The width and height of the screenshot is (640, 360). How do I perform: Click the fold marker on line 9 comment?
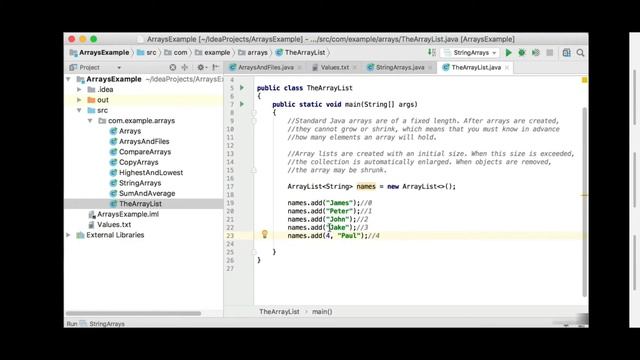(x=253, y=121)
